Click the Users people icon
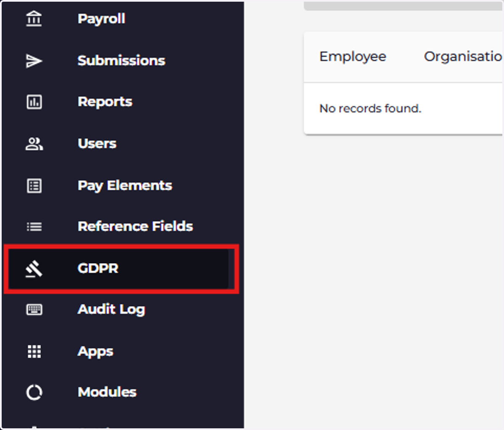The height and width of the screenshot is (430, 504). tap(34, 144)
